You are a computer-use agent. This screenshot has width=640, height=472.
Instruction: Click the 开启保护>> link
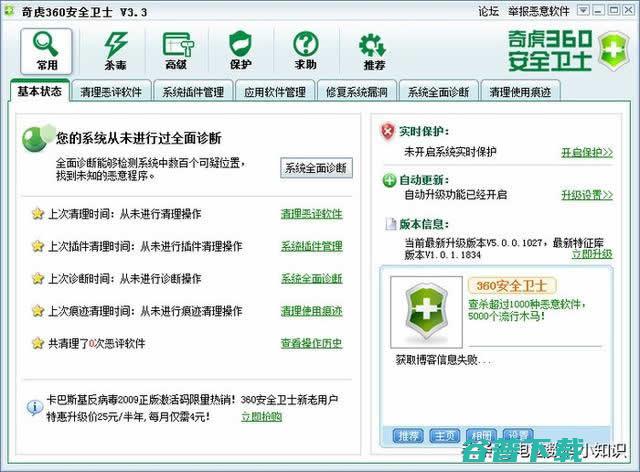pos(587,152)
